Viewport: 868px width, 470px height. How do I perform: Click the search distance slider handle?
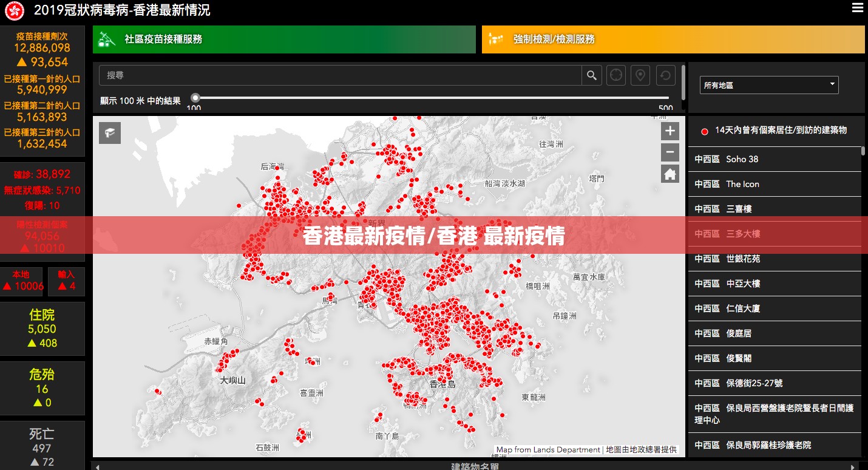click(x=195, y=97)
